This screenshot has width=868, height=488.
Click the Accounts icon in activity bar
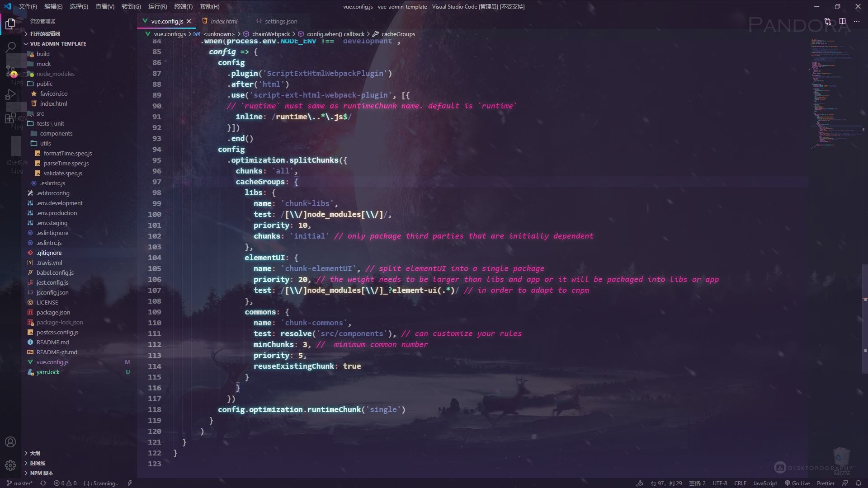pos(10,441)
